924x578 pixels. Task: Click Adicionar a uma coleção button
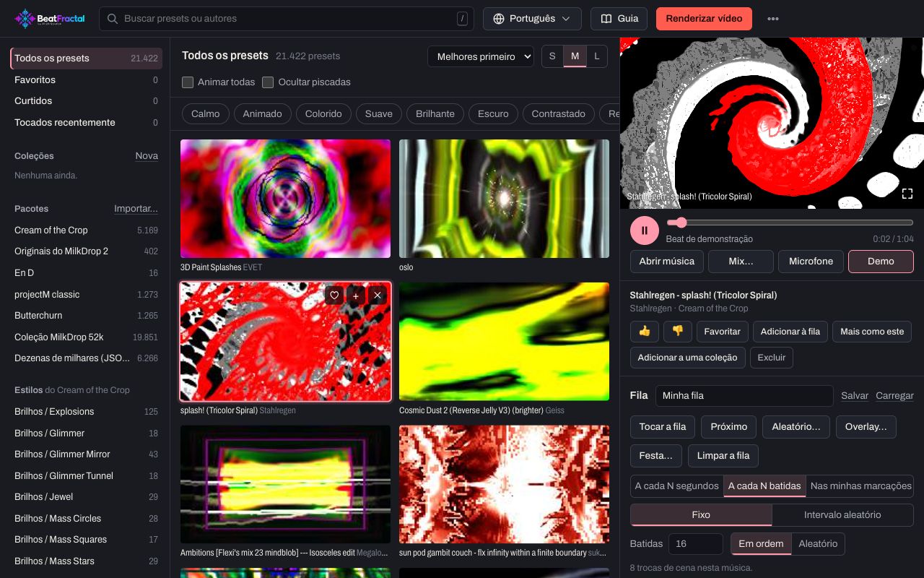point(687,358)
